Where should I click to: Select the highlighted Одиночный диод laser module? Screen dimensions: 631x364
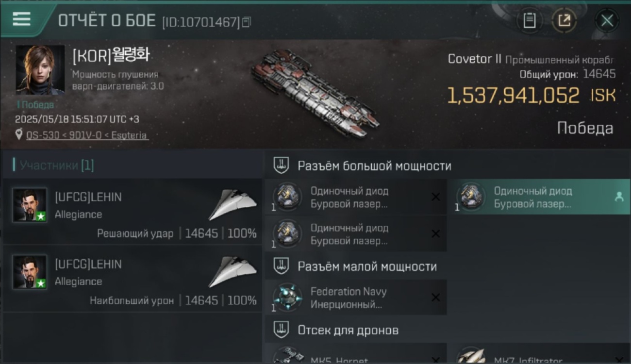tap(539, 197)
